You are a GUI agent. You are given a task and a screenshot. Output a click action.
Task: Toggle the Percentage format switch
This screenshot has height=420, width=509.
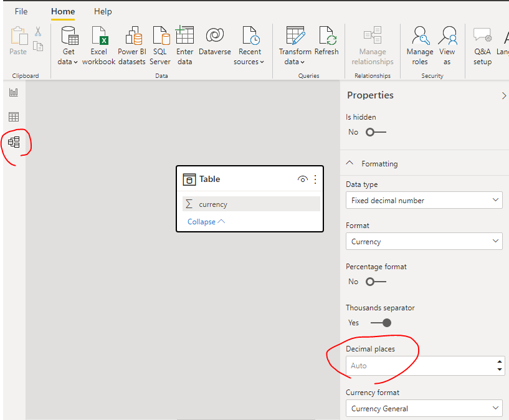(376, 282)
